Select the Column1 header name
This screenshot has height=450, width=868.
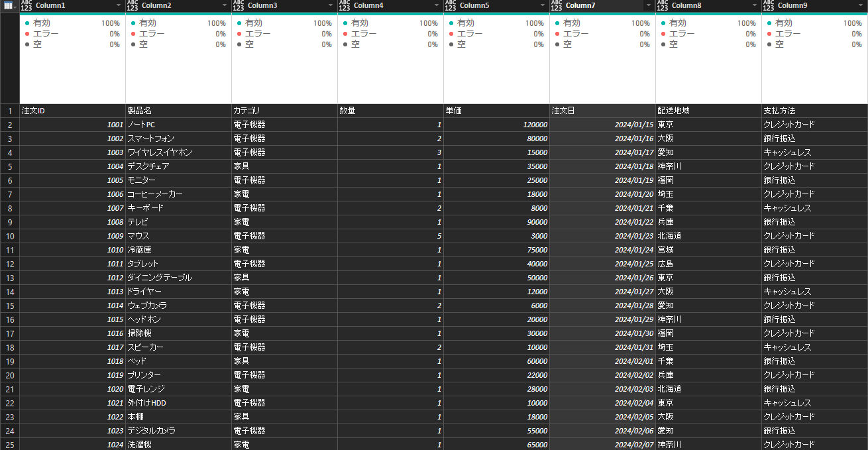50,5
